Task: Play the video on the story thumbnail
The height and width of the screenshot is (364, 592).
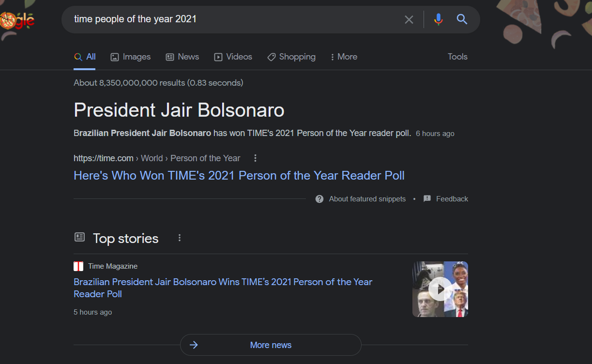Action: point(440,289)
